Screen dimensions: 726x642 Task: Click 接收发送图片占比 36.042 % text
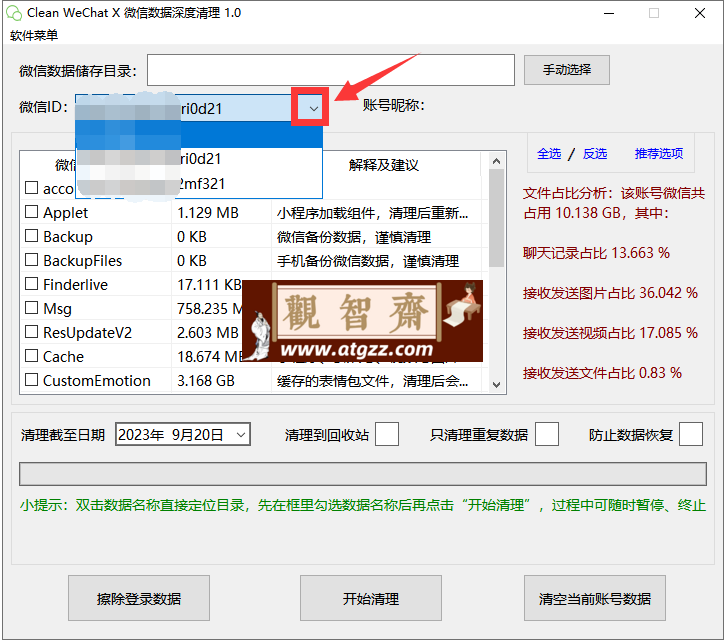click(610, 293)
